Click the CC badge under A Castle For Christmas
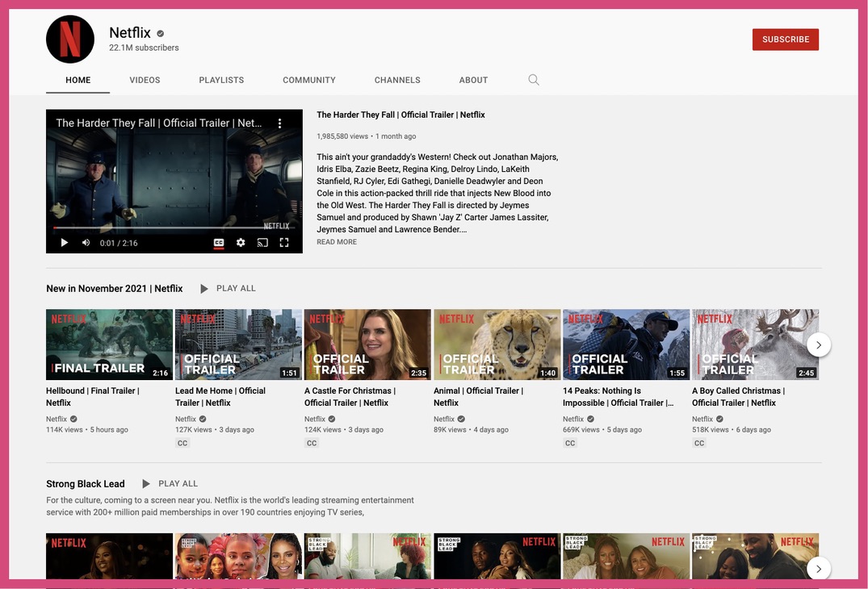868x589 pixels. [312, 443]
